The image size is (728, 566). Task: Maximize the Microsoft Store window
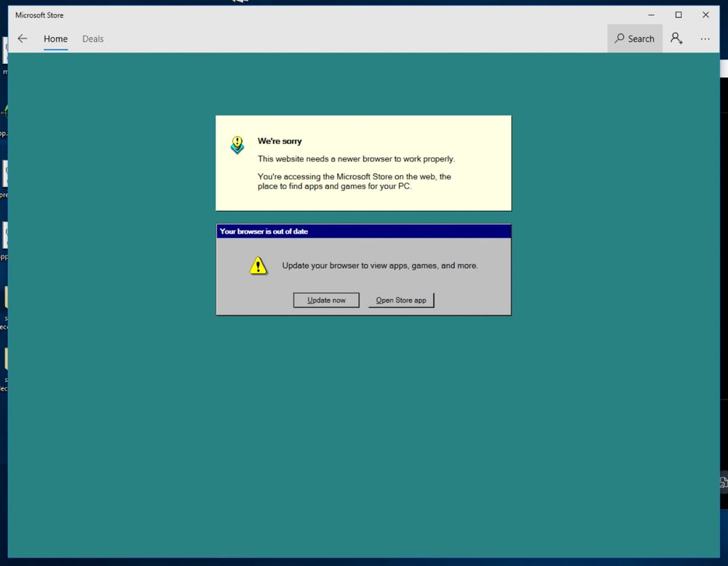pos(678,15)
